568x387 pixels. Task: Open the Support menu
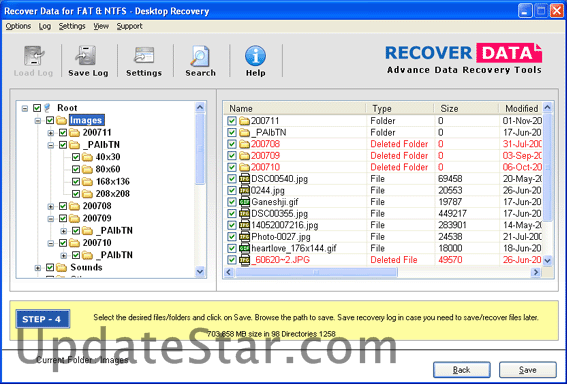click(129, 26)
